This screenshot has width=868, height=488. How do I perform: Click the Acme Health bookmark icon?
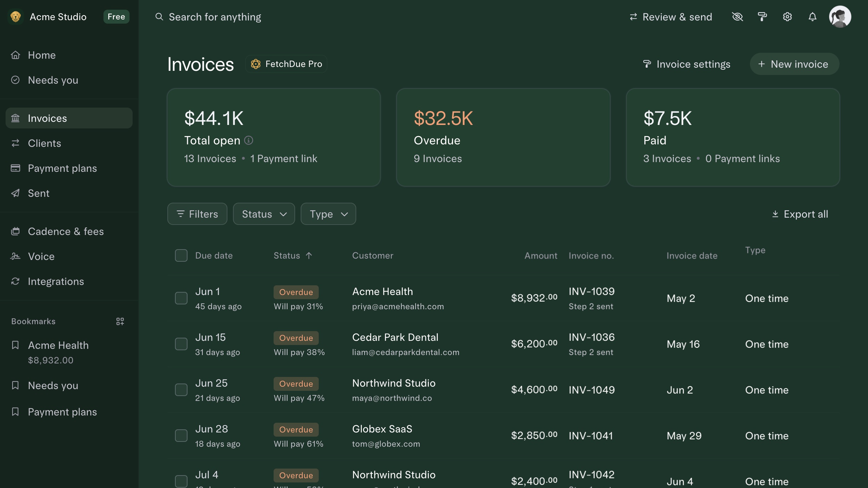click(15, 345)
